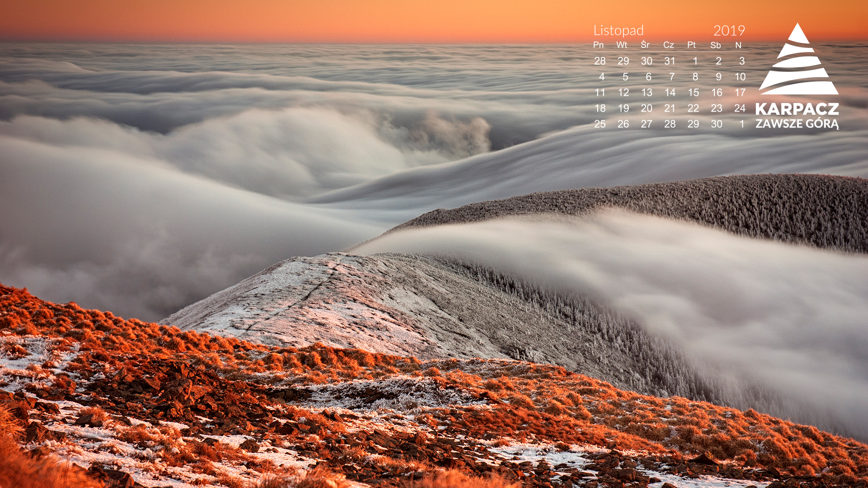Choose calendar date 27
Viewport: 868px width, 488px height.
click(x=646, y=124)
